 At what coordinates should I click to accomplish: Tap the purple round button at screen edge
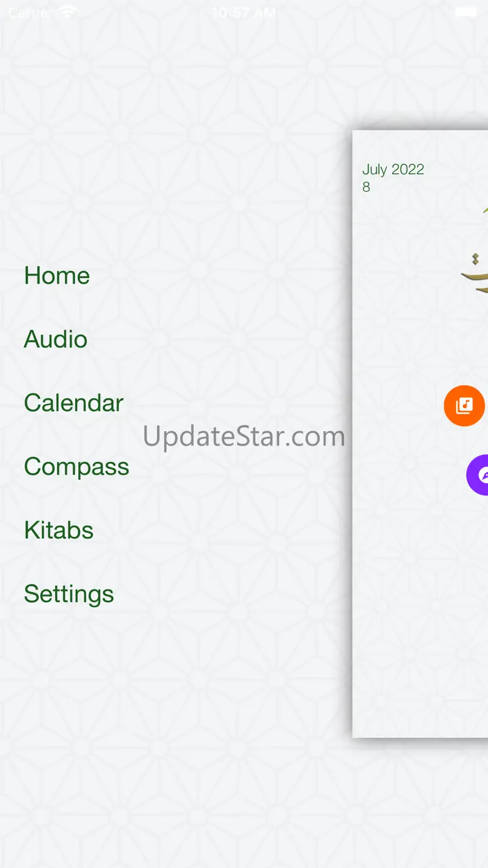478,475
